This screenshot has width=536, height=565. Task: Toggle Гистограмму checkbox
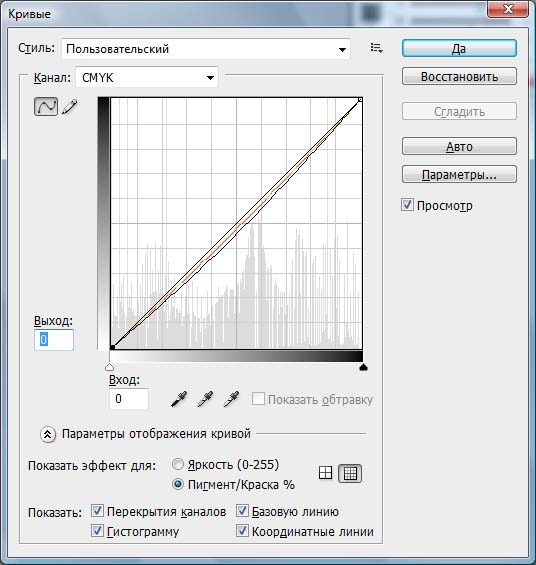tap(97, 530)
